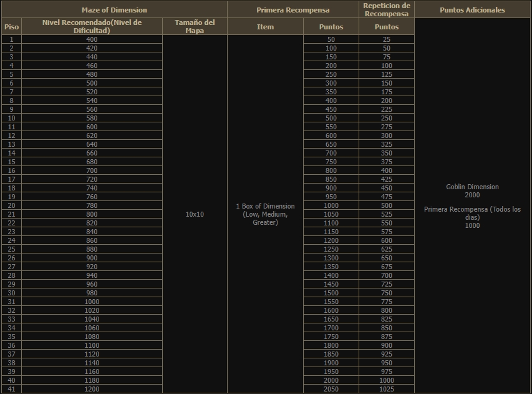The height and width of the screenshot is (394, 532).
Task: Click the 2050 first reward points cell
Action: coord(331,389)
